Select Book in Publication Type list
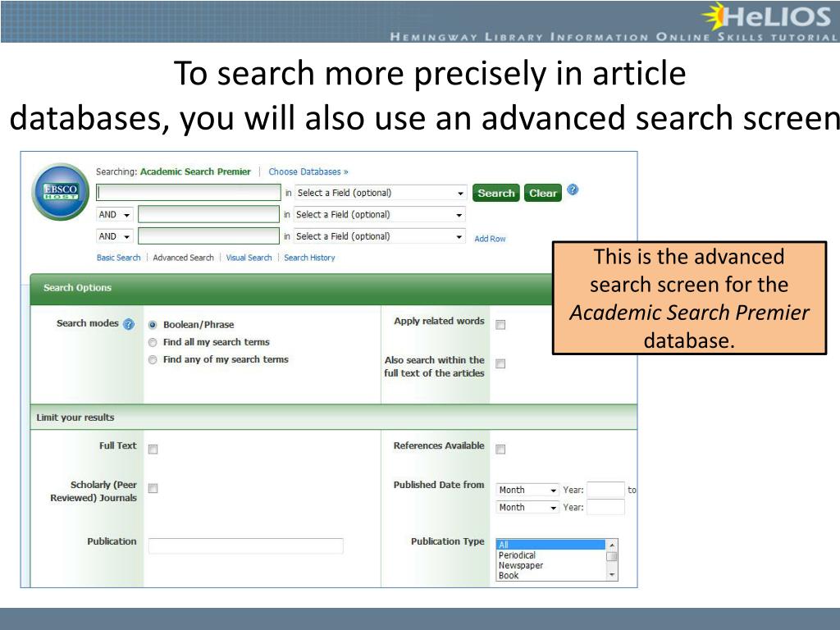Image resolution: width=840 pixels, height=630 pixels. [550, 575]
